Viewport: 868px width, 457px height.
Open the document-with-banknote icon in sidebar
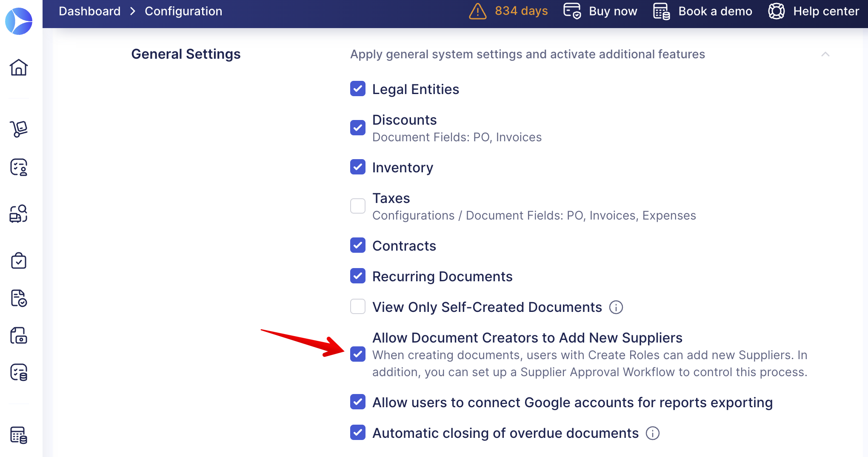[19, 335]
